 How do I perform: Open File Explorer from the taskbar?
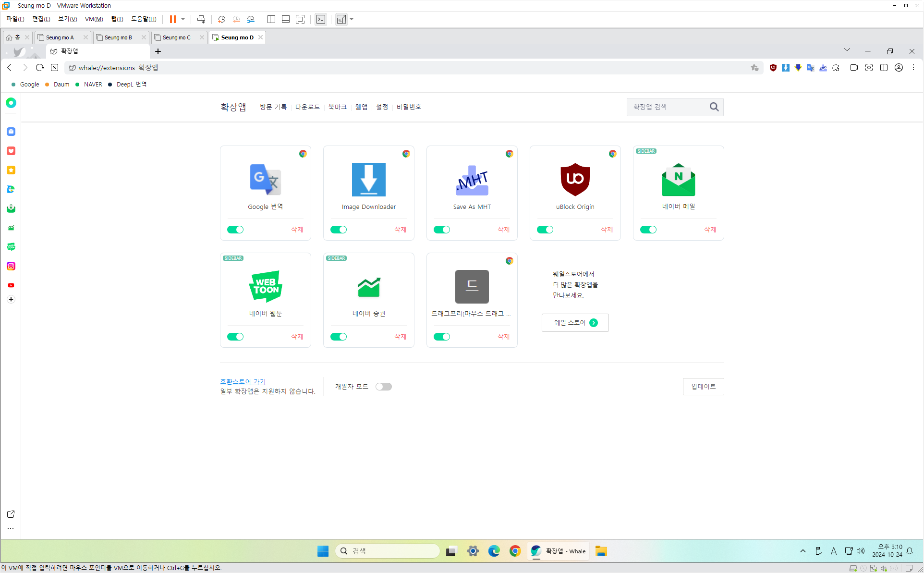pos(601,551)
